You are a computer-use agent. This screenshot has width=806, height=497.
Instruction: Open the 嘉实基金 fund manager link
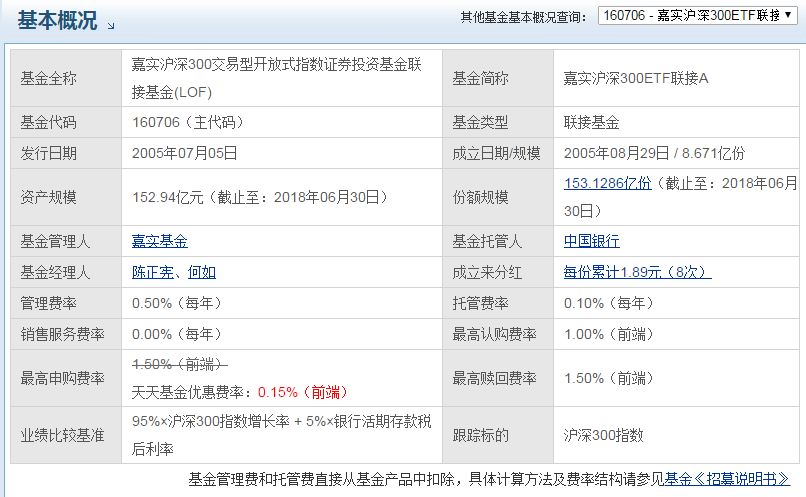[159, 241]
